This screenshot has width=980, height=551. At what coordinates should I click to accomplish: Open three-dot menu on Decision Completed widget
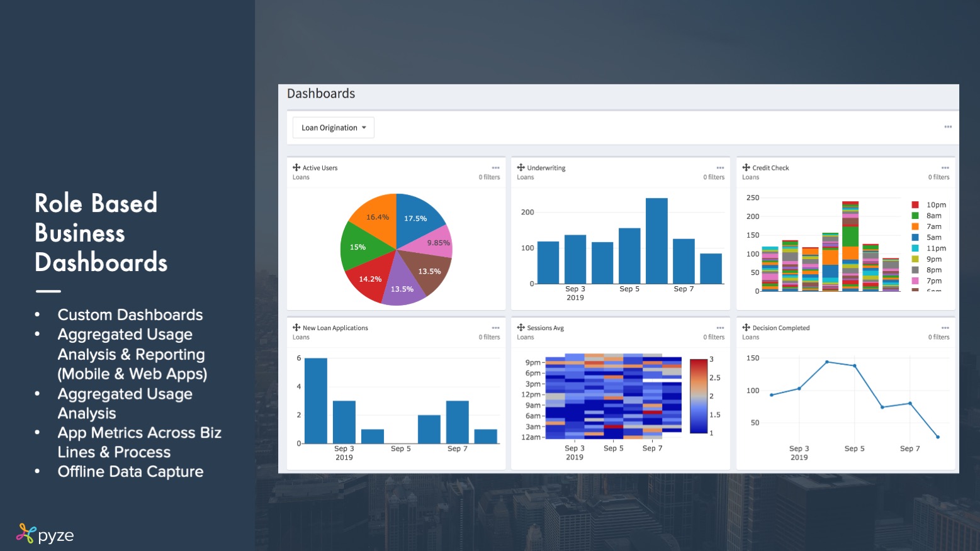point(945,328)
